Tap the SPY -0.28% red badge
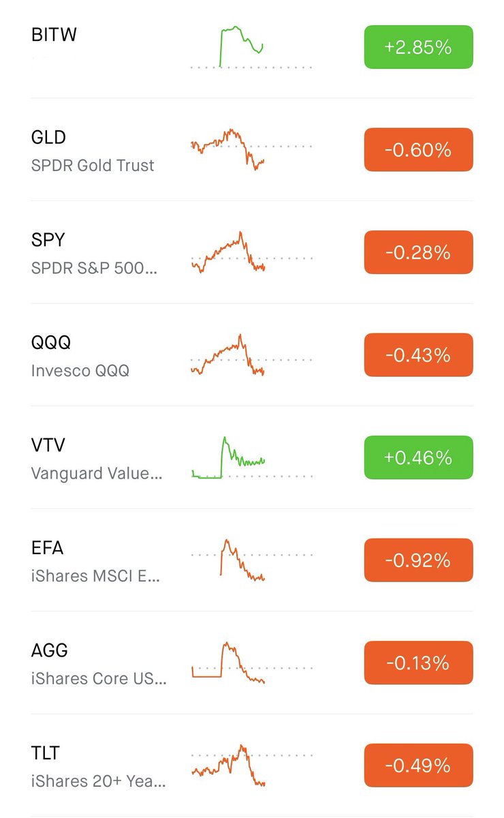Viewport: 504px width, 818px height. [x=418, y=252]
